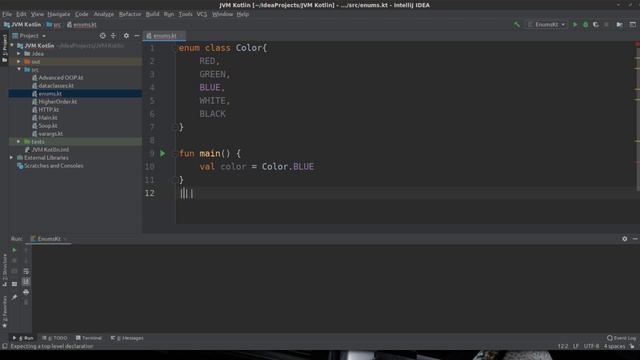Click the Event Log status item
This screenshot has width=640, height=360.
(x=621, y=338)
